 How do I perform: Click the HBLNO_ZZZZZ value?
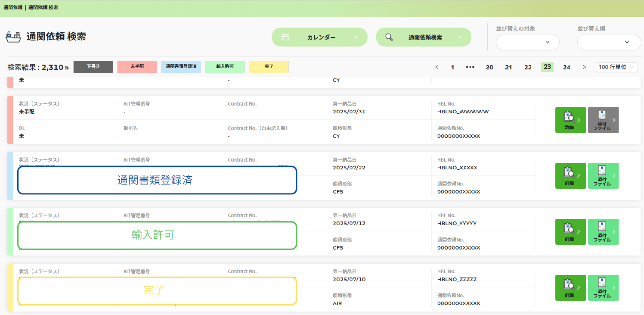click(457, 279)
